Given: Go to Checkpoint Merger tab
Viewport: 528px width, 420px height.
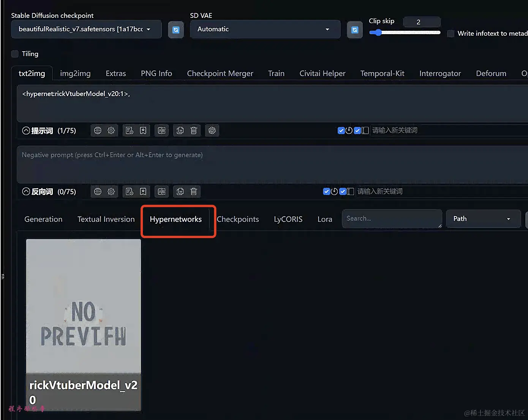Looking at the screenshot, I should (x=220, y=73).
